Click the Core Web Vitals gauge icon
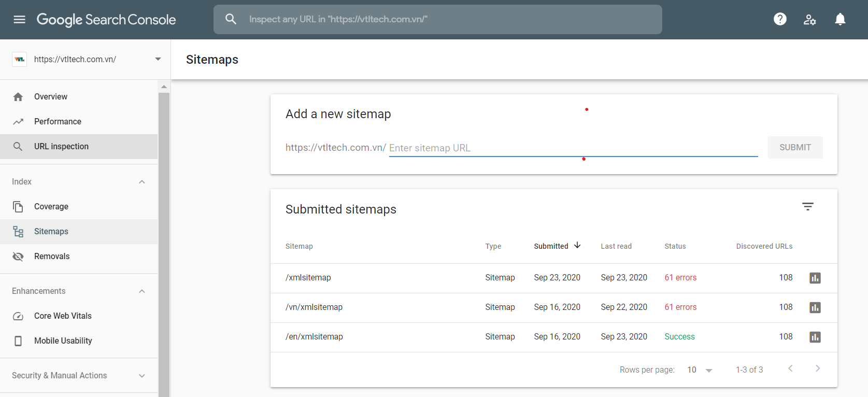Screen dimensions: 868x397 [x=18, y=316]
